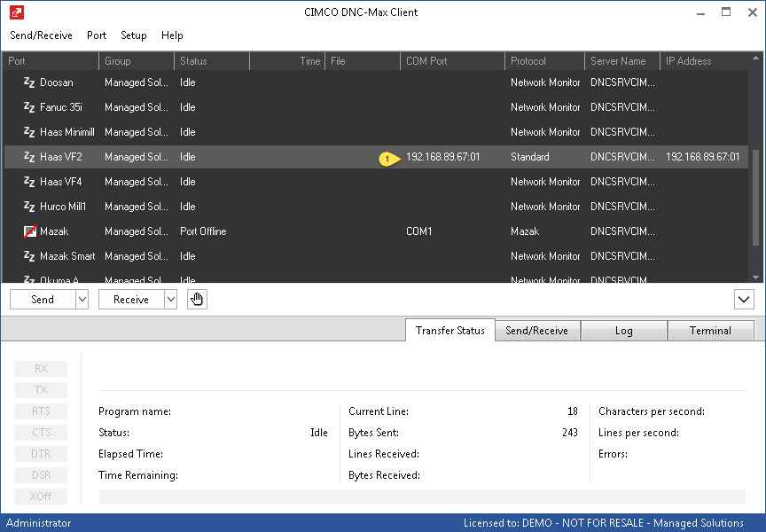
Task: Sort by the Status column header
Action: pos(212,61)
